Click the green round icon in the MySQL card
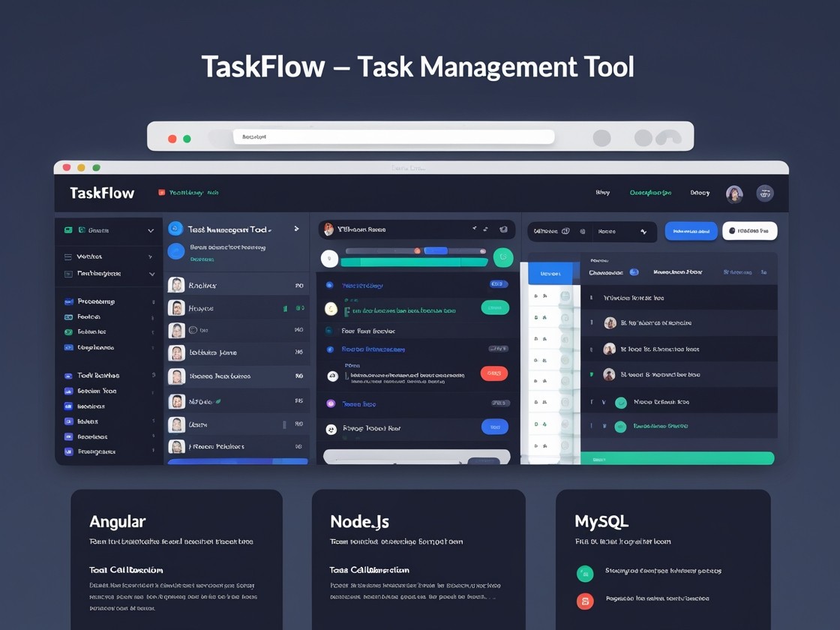 tap(585, 574)
